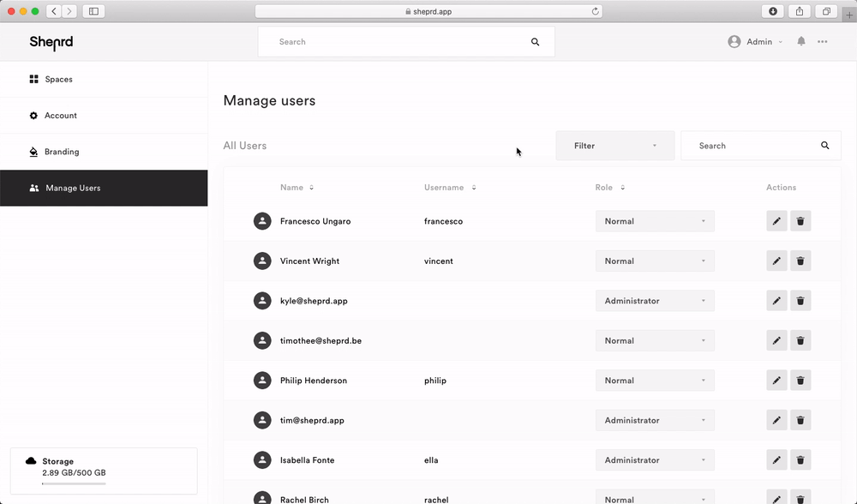Viewport: 857px width, 504px height.
Task: Click the storage usage progress bar
Action: 74,483
